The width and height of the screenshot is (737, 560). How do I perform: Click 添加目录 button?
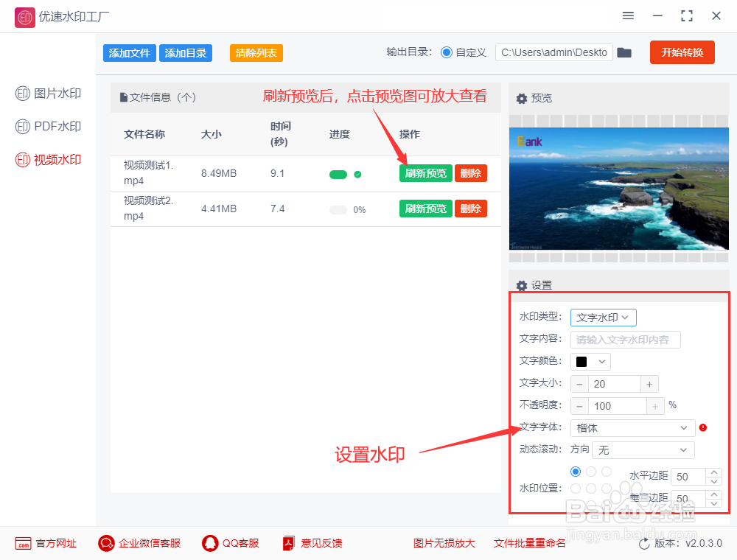tap(186, 53)
